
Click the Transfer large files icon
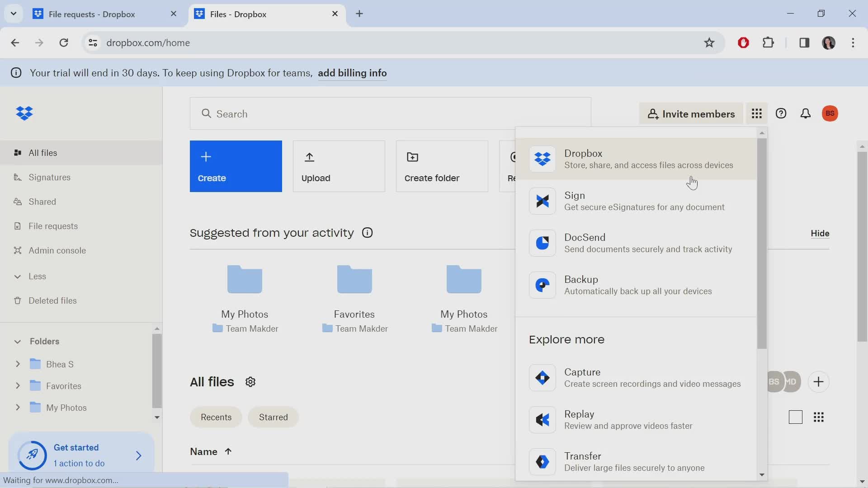click(542, 461)
